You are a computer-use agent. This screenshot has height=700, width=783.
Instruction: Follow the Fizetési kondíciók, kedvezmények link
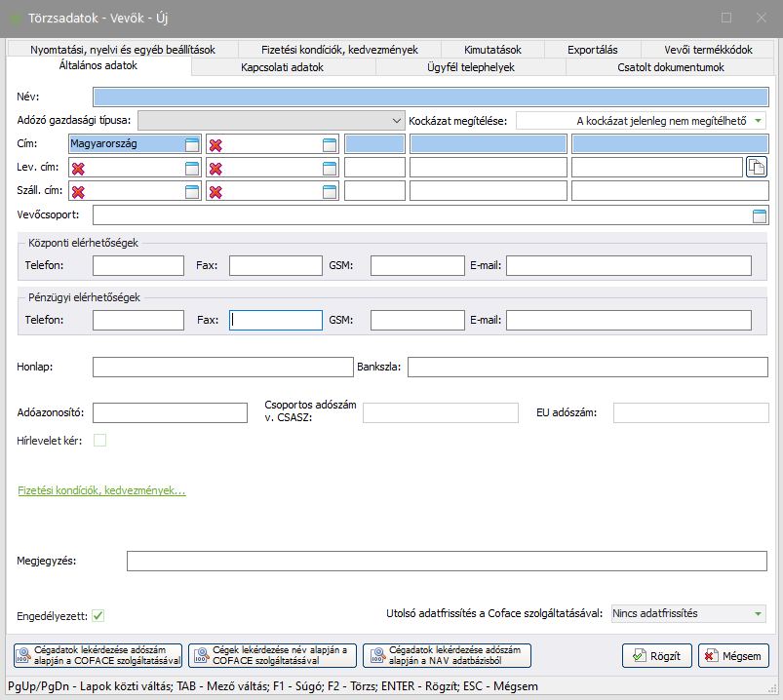tap(101, 490)
